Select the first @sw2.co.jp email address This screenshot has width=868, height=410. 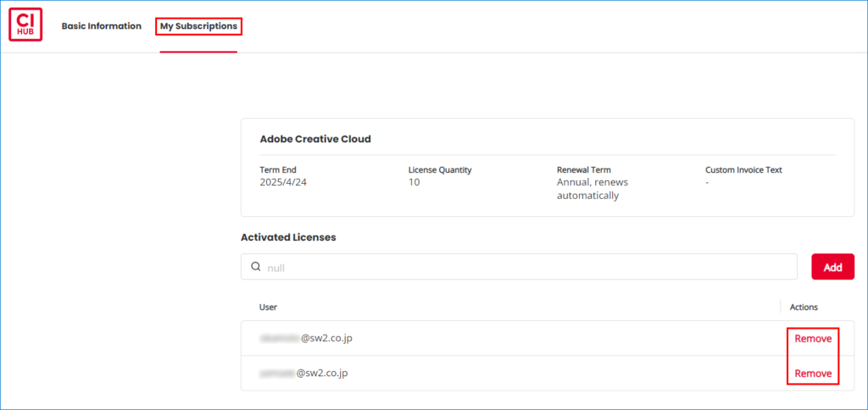tap(305, 338)
